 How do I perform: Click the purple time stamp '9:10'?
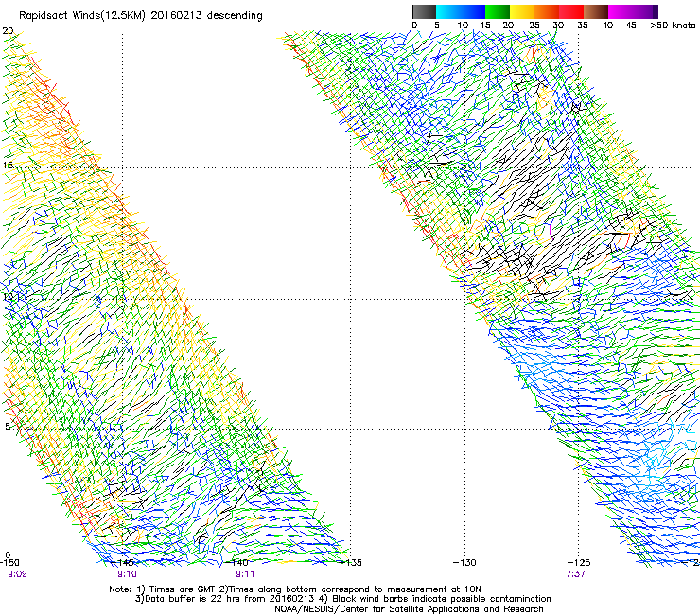(x=128, y=574)
